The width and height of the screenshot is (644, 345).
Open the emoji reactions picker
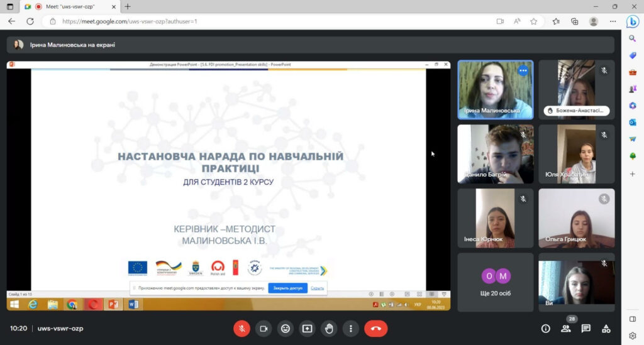286,328
